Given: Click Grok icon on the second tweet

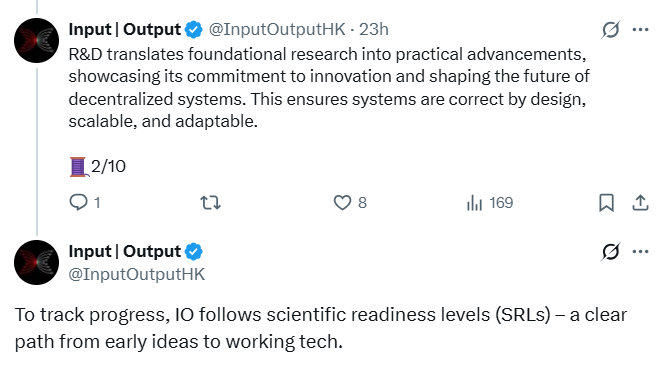Looking at the screenshot, I should [611, 251].
